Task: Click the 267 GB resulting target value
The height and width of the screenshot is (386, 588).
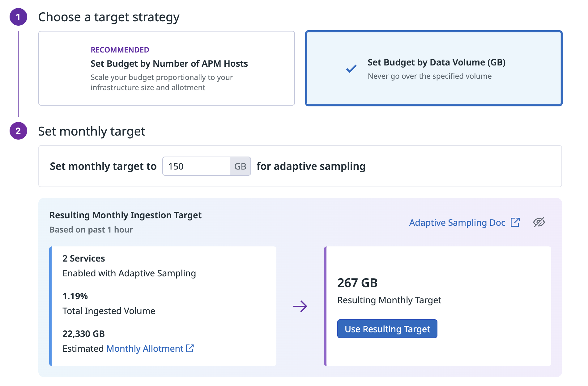Action: 357,283
